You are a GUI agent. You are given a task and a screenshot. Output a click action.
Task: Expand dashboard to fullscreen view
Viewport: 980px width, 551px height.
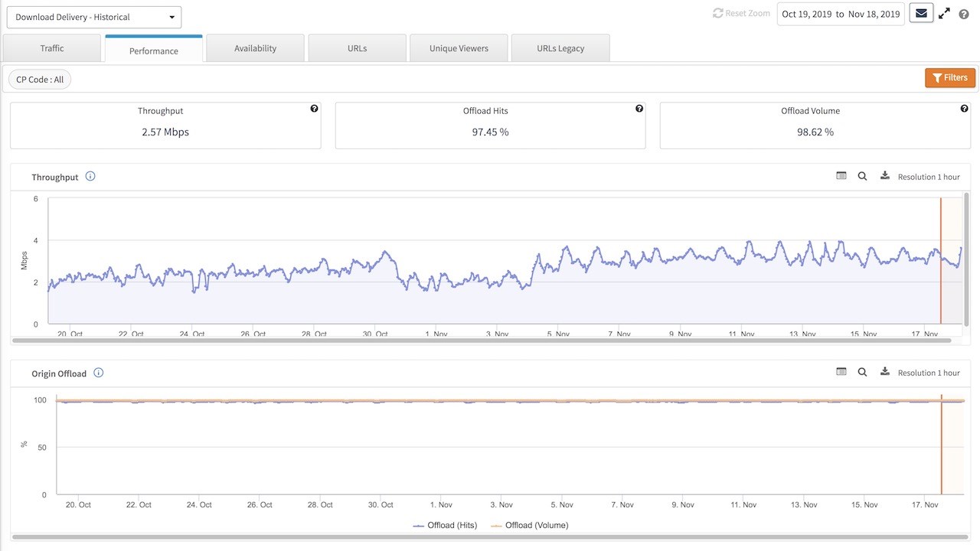(x=944, y=14)
